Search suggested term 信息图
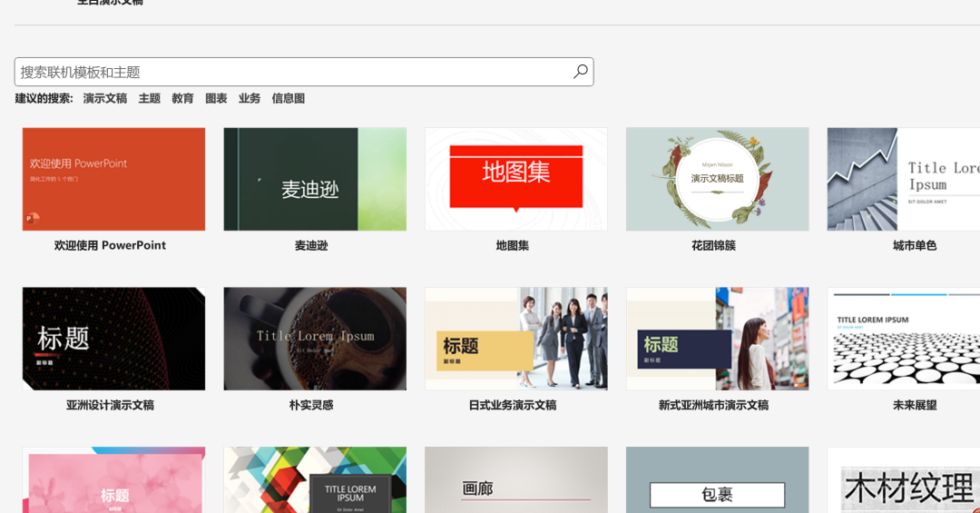Screen dimensions: 980x513 289,98
